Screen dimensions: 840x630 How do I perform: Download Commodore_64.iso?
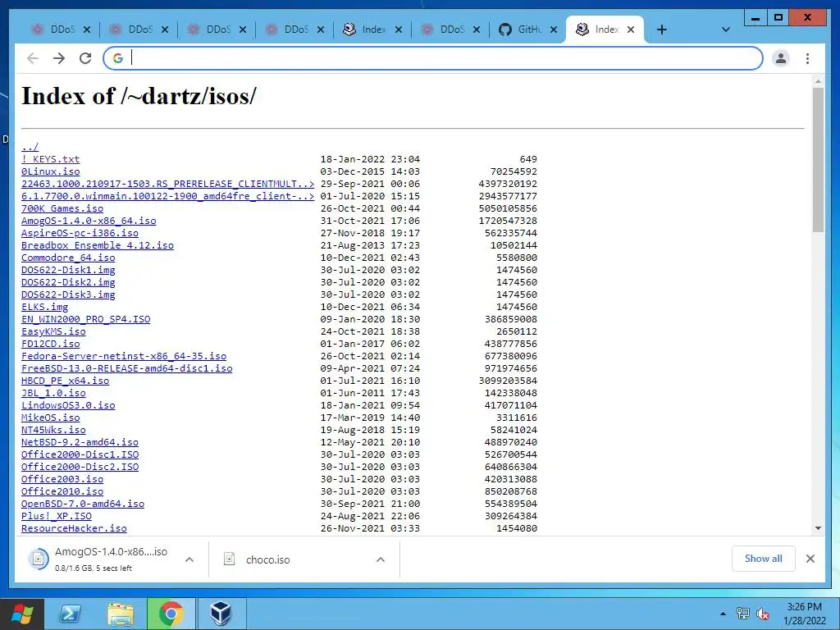click(68, 258)
